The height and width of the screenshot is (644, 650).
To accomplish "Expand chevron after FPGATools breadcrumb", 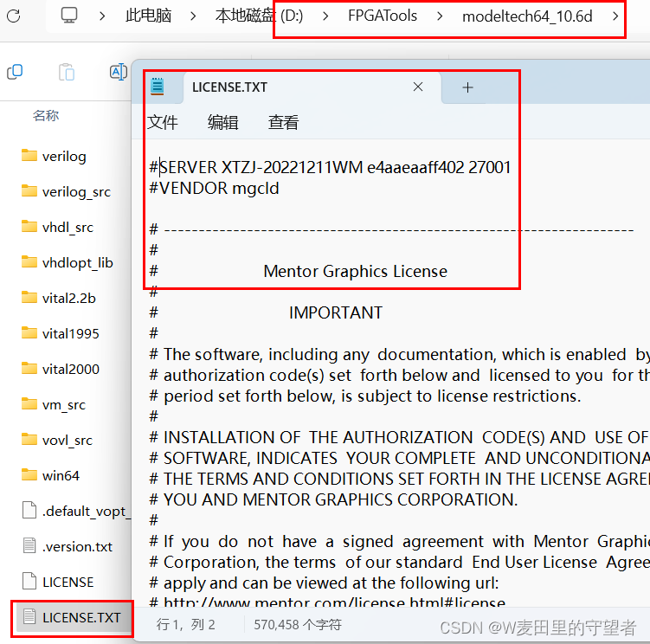I will pos(440,16).
